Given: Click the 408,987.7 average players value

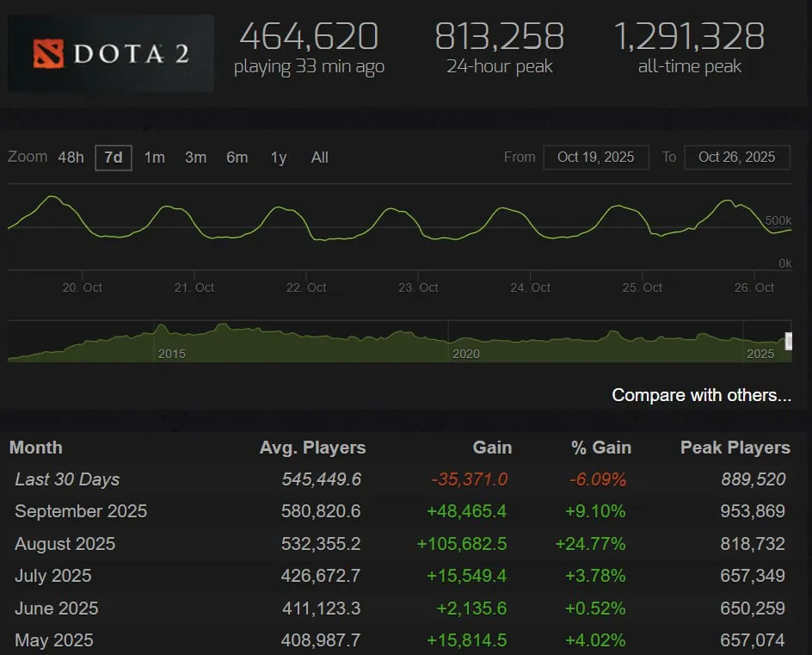Looking at the screenshot, I should tap(321, 640).
